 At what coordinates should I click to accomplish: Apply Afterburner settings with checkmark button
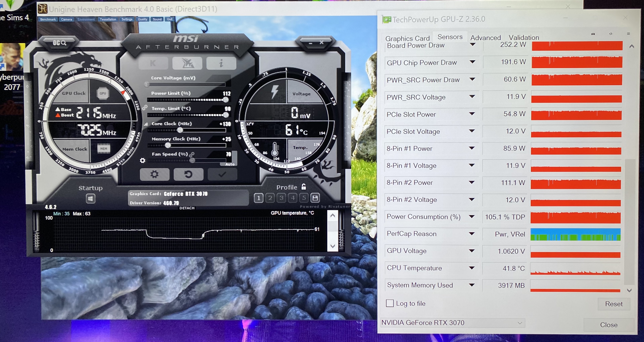click(x=222, y=174)
